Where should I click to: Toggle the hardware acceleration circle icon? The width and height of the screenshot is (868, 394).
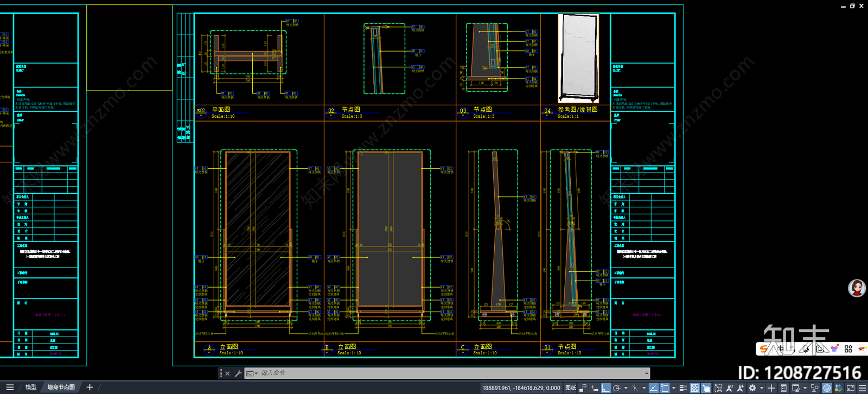click(x=827, y=388)
